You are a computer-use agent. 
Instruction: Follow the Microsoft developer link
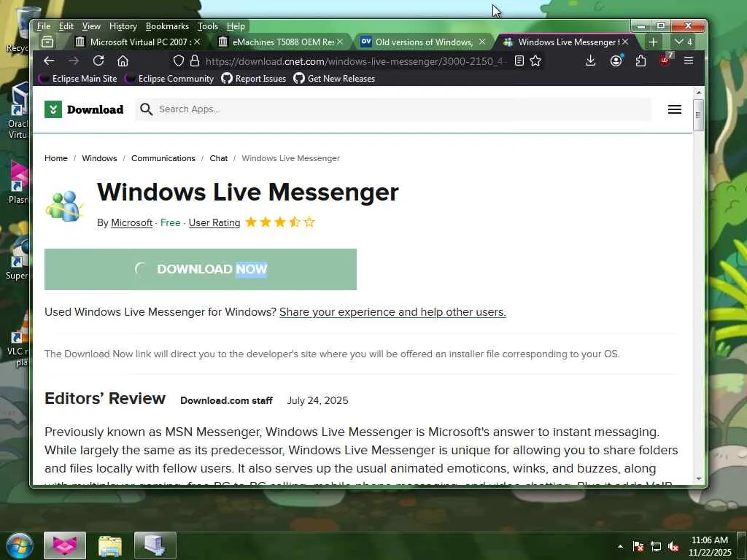(131, 223)
